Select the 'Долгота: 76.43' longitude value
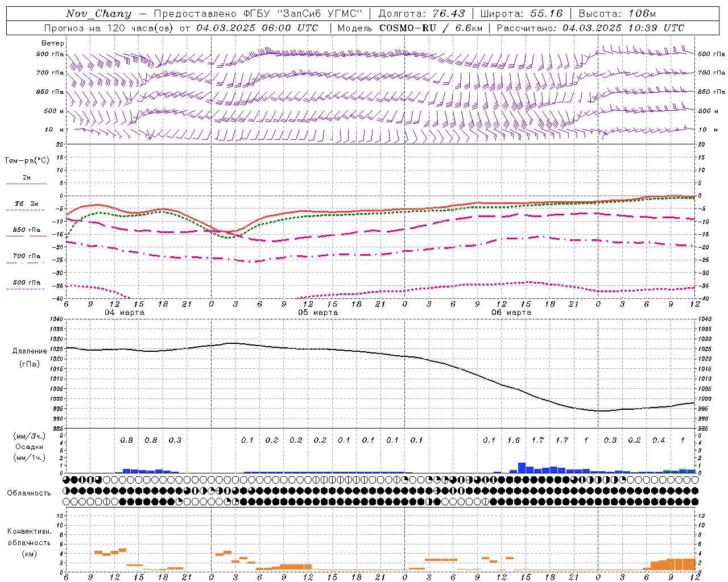The image size is (728, 582). (x=421, y=14)
